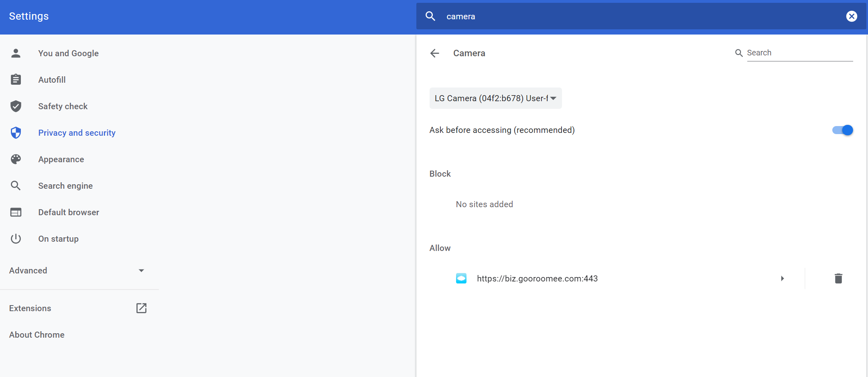
Task: Click the Extensions external link icon
Action: [141, 308]
